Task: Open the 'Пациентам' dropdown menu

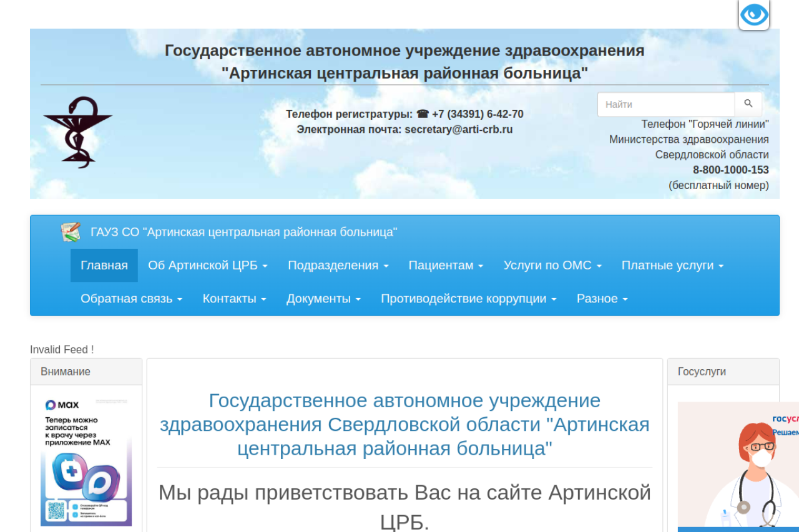Action: click(x=446, y=266)
